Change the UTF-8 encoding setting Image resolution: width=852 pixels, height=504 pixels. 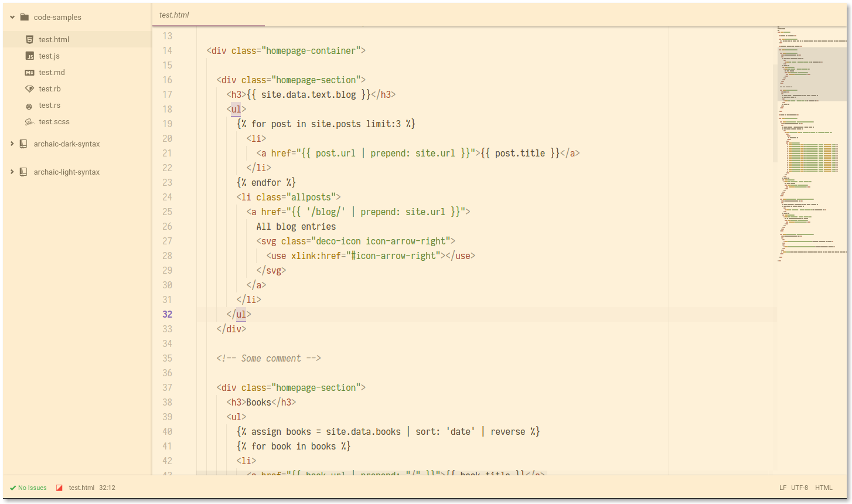799,488
